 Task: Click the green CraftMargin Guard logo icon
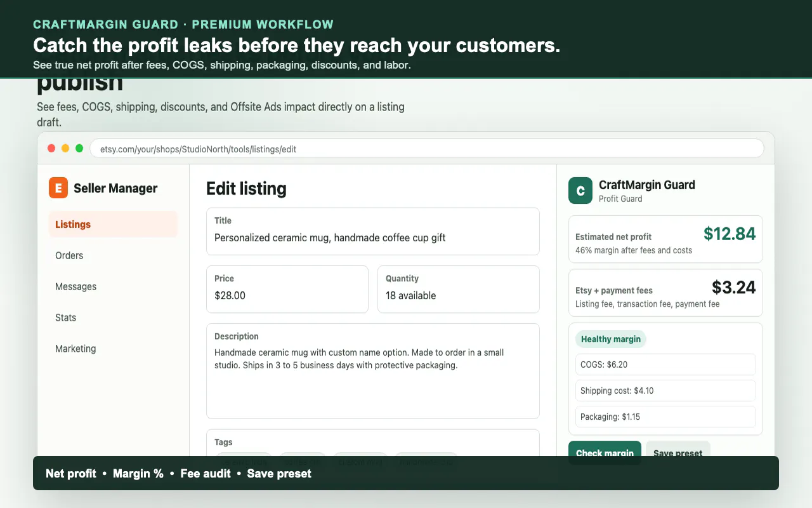tap(580, 190)
